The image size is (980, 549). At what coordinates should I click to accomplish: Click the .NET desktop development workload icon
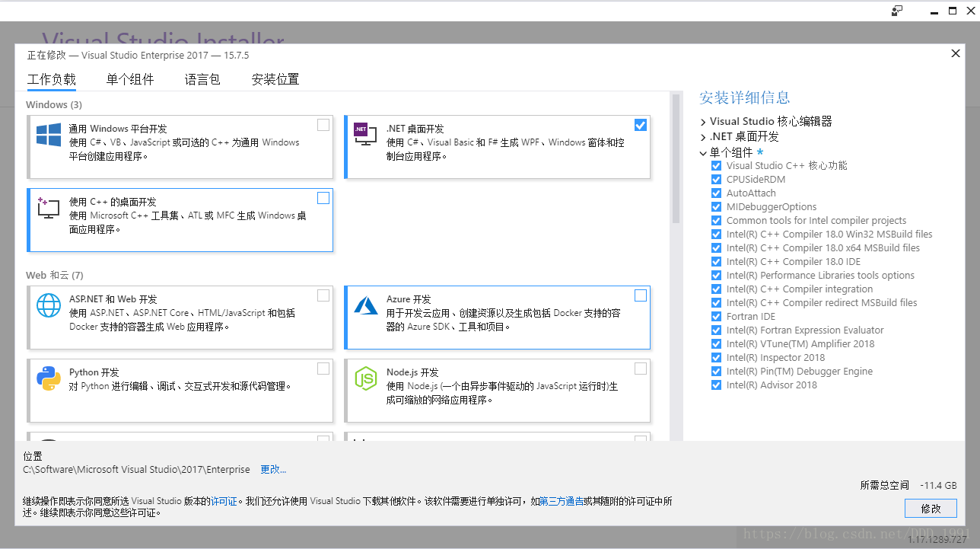[x=365, y=135]
